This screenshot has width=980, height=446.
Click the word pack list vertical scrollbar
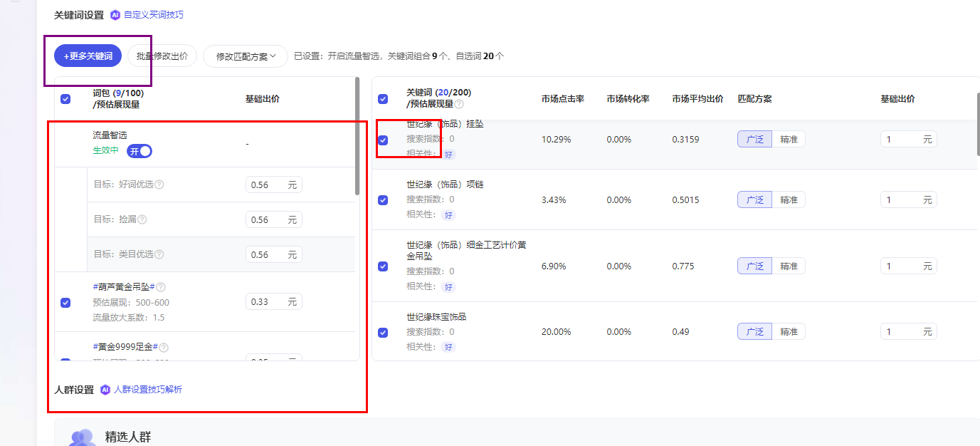click(x=357, y=135)
